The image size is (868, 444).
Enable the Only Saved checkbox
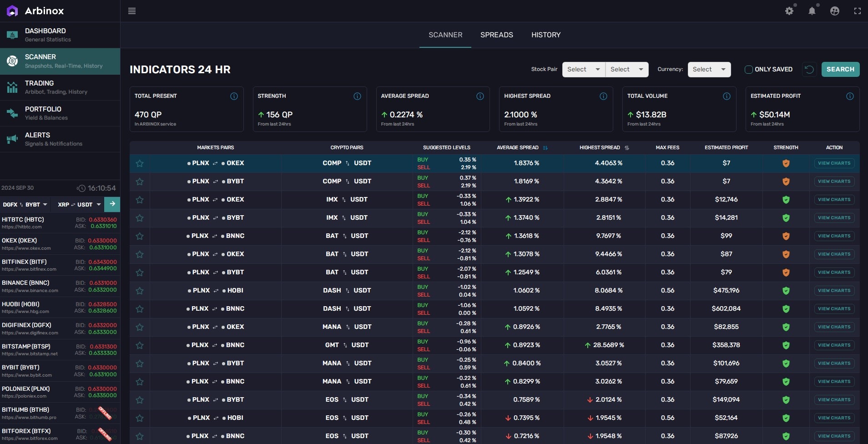pos(748,70)
